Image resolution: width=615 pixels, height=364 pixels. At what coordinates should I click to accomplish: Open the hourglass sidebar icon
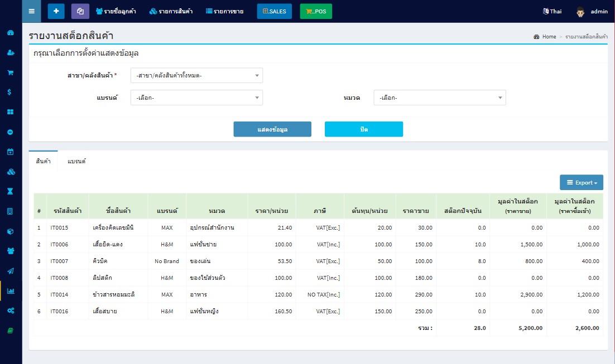click(11, 191)
